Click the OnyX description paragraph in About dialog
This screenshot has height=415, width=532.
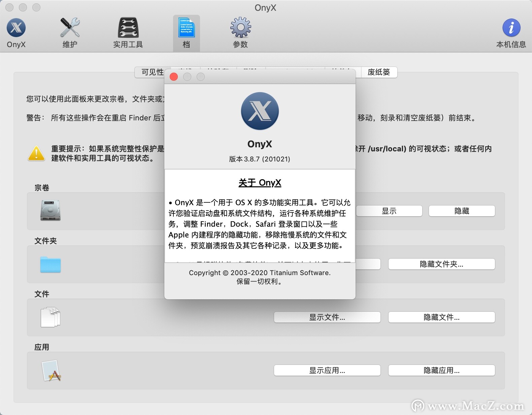tap(259, 224)
